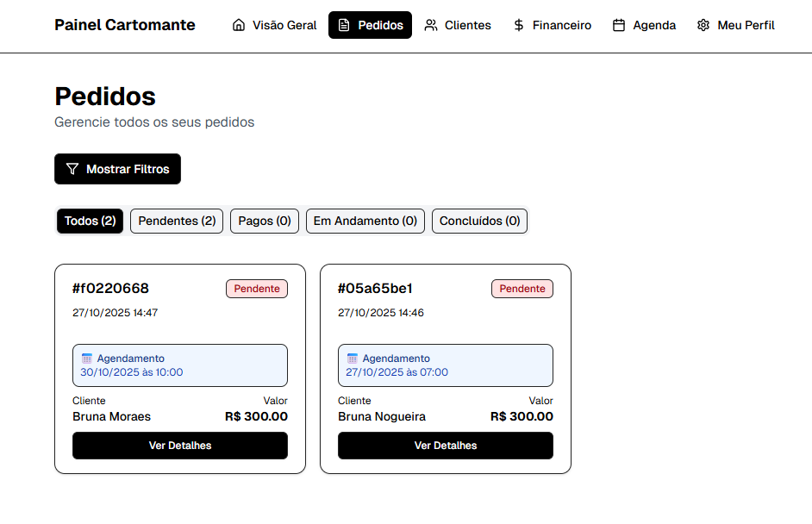Click Ver Detalhes on order #f0220668
Viewport: 812px width, 524px height.
[179, 445]
